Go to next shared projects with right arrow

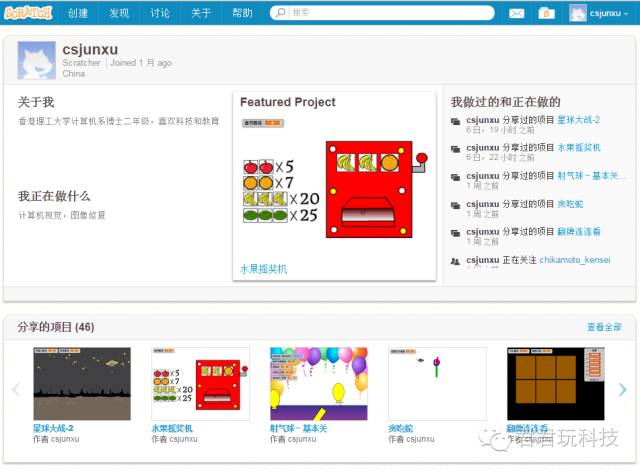pyautogui.click(x=622, y=390)
